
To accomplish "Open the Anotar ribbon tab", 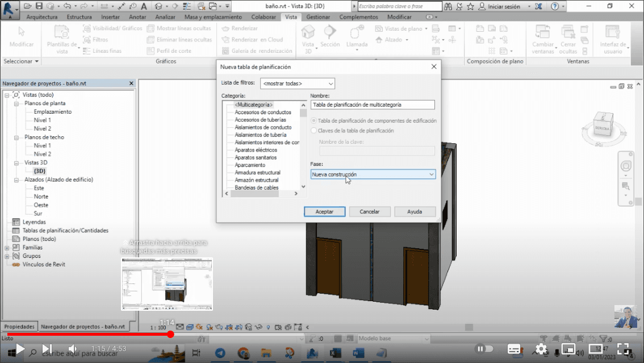I will click(137, 17).
